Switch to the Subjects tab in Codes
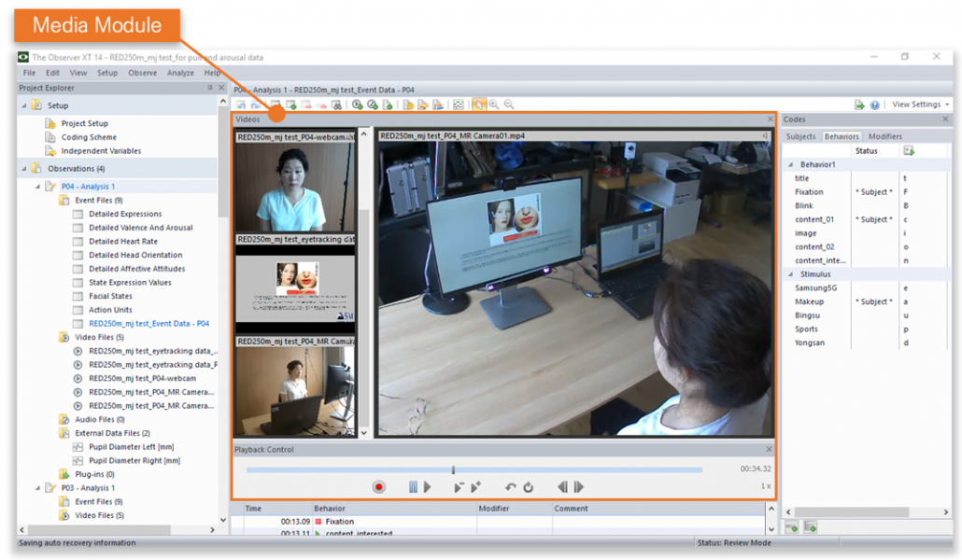962x560 pixels. click(x=800, y=137)
